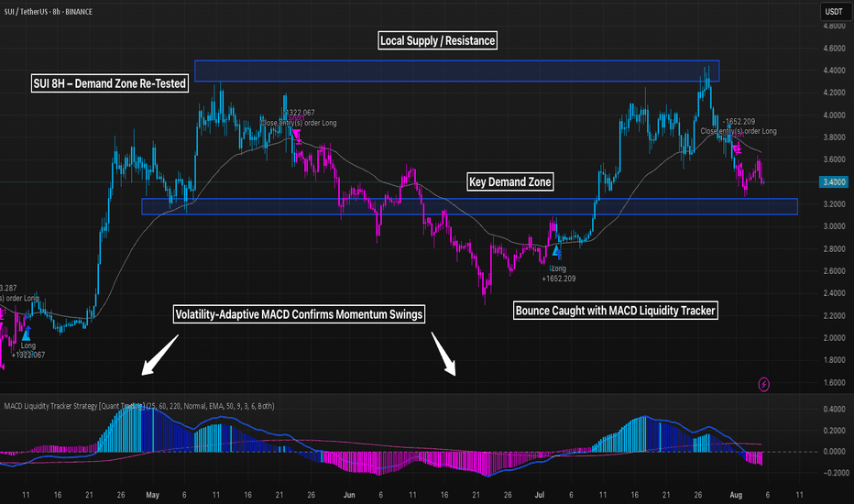Click the 'Jun' date on time axis
854x504 pixels.
(349, 495)
